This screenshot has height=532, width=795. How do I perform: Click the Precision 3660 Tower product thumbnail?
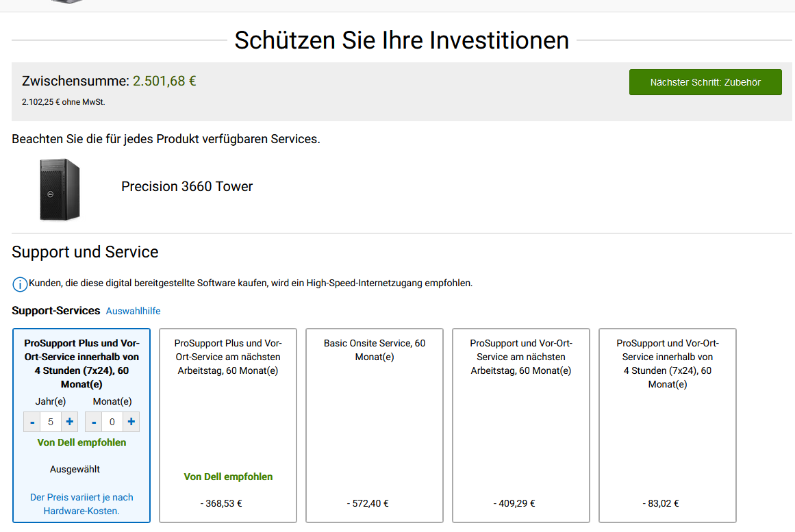click(59, 189)
